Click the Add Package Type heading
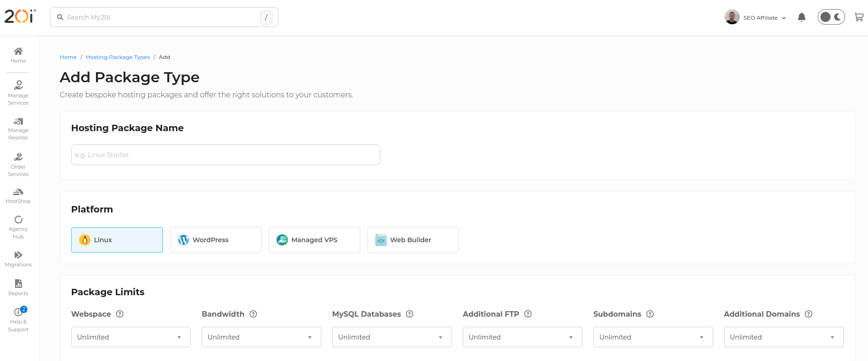868x361 pixels. pyautogui.click(x=130, y=77)
